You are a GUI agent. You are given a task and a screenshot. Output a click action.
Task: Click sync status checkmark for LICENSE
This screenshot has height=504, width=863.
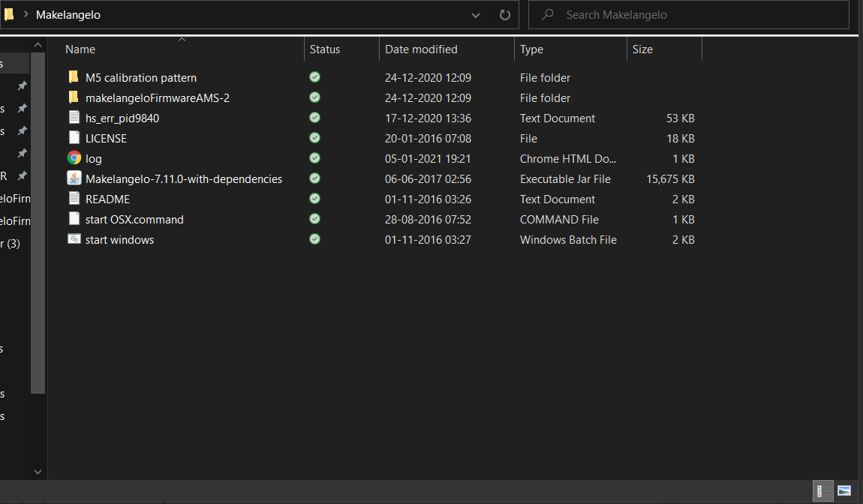315,138
